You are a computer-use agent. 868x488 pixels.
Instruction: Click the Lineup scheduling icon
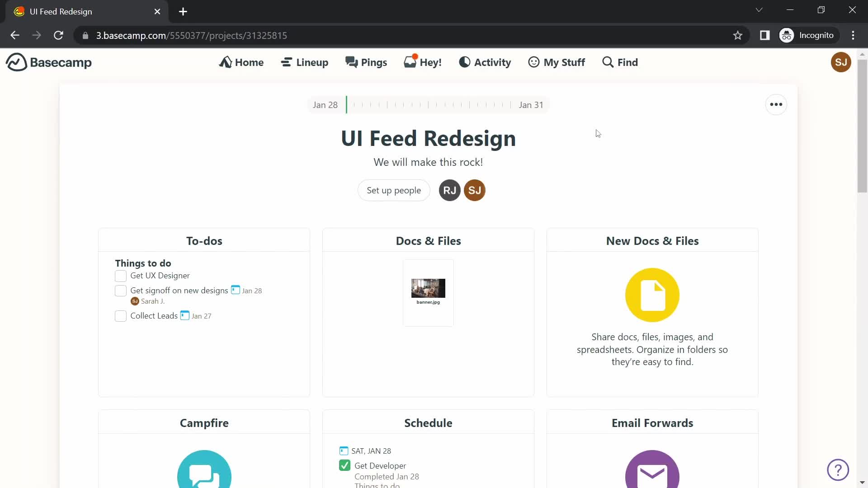287,62
